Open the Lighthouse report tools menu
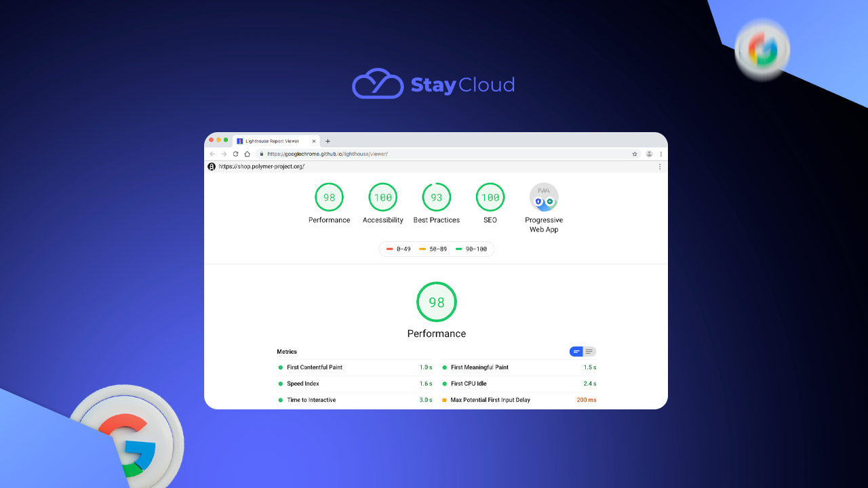The image size is (868, 488). 660,167
